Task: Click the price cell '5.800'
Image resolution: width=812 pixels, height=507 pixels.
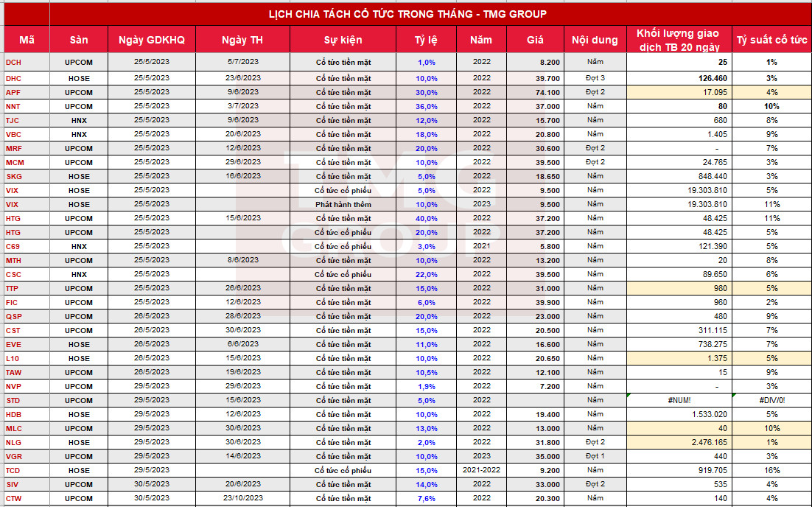Action: (x=535, y=247)
